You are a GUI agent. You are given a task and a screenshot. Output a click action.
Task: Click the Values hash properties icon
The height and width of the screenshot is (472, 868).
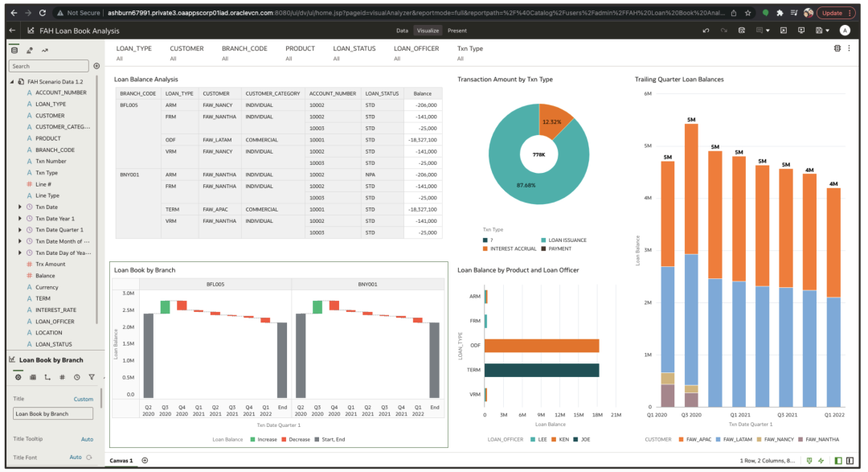[x=62, y=377]
